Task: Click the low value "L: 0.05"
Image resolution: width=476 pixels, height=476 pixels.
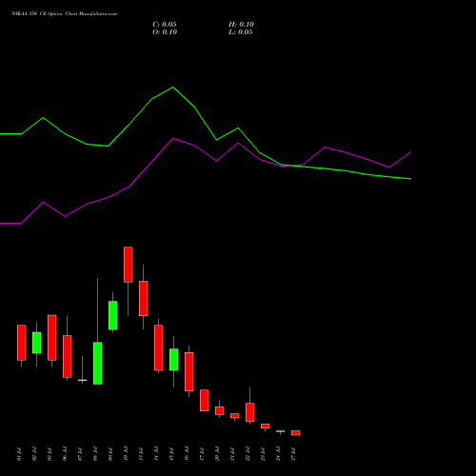Action: coord(241,32)
